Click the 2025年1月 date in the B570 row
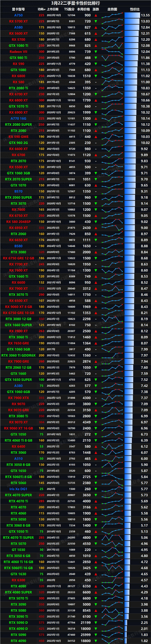The width and height of the screenshot is (151, 644). (53, 191)
